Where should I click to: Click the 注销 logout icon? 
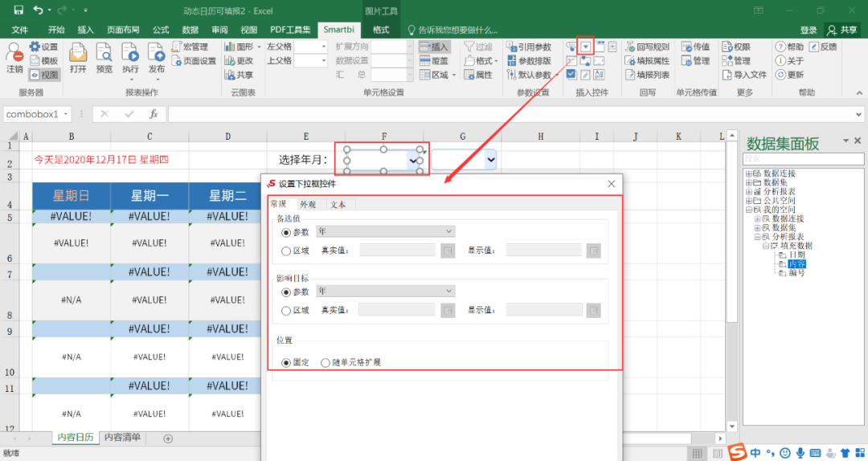[14, 58]
